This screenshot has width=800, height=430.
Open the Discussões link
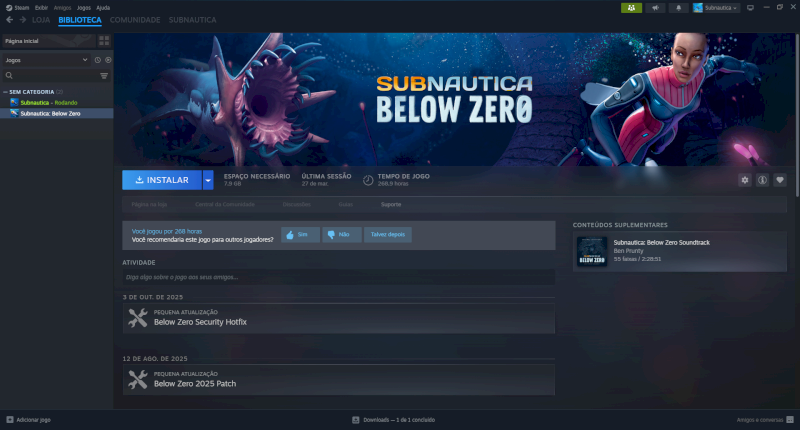tap(296, 205)
